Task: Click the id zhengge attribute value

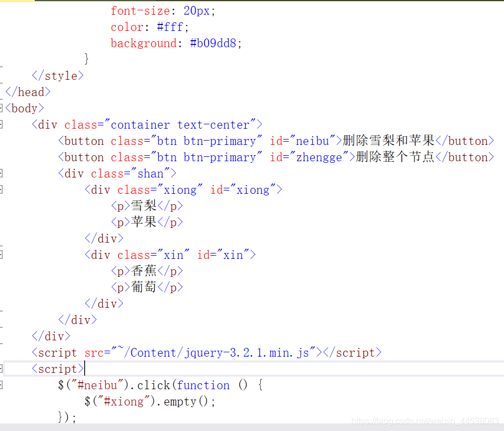Action: (x=319, y=157)
